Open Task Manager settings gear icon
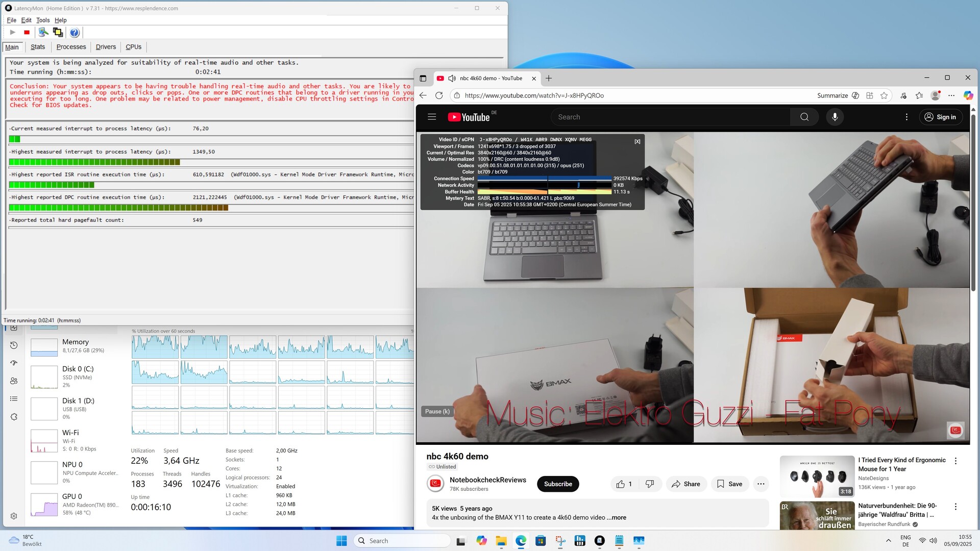 pyautogui.click(x=14, y=516)
